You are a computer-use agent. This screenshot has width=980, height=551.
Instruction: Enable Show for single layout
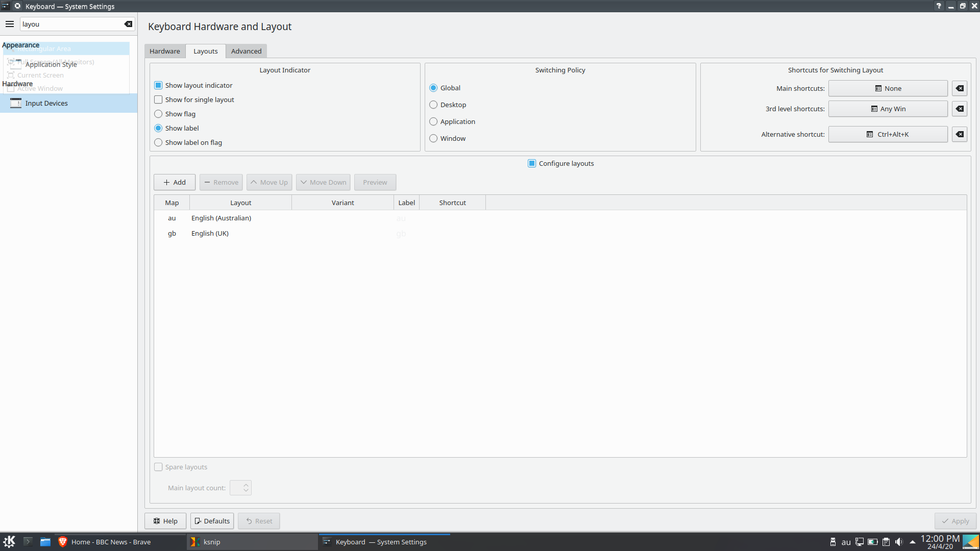pyautogui.click(x=158, y=99)
